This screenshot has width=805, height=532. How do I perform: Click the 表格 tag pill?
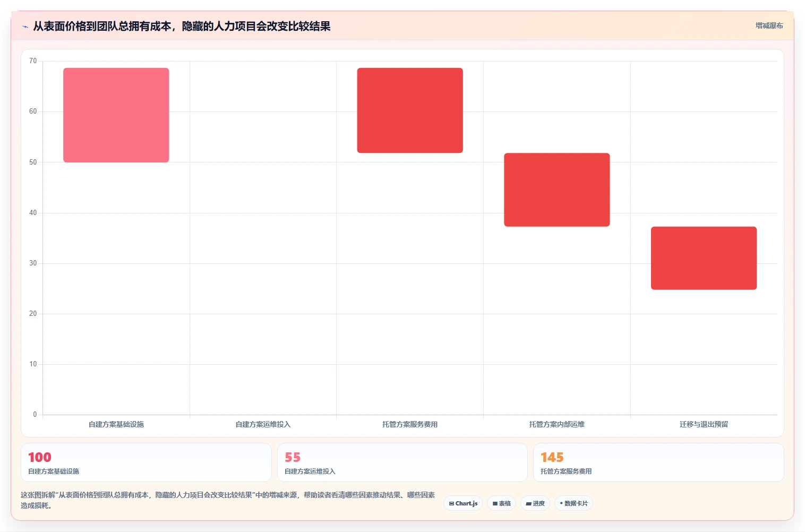501,503
